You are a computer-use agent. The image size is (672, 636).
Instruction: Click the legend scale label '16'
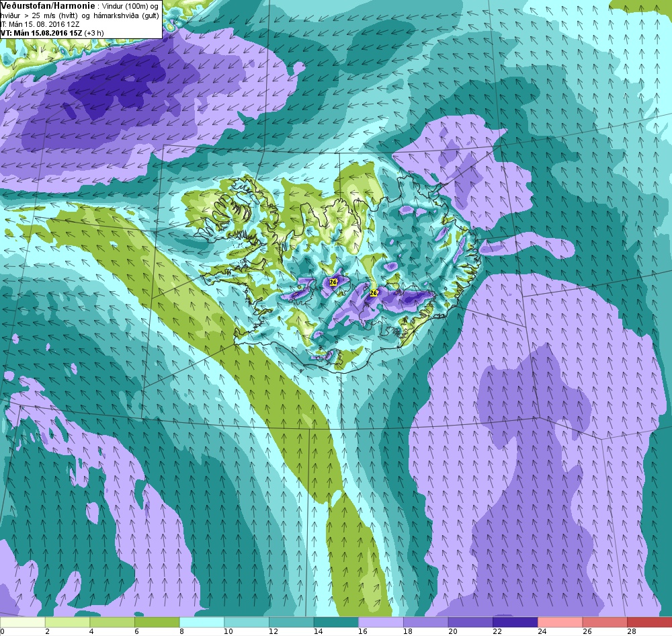coord(363,631)
